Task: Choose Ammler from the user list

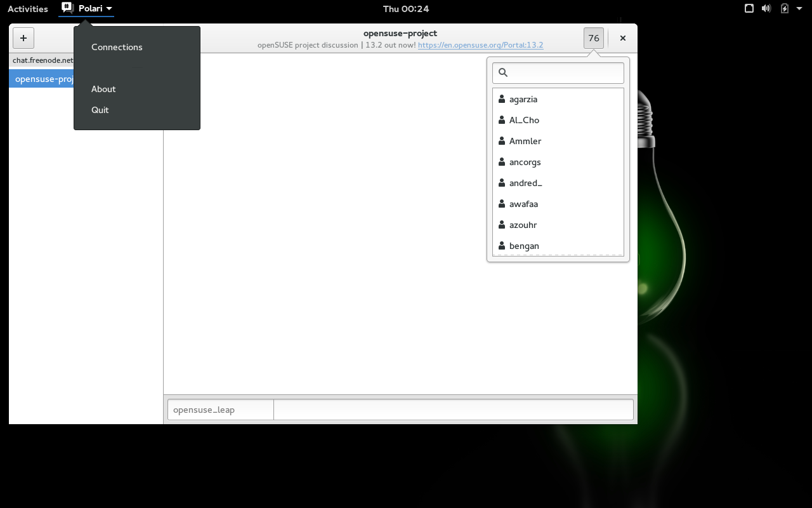Action: (x=525, y=141)
